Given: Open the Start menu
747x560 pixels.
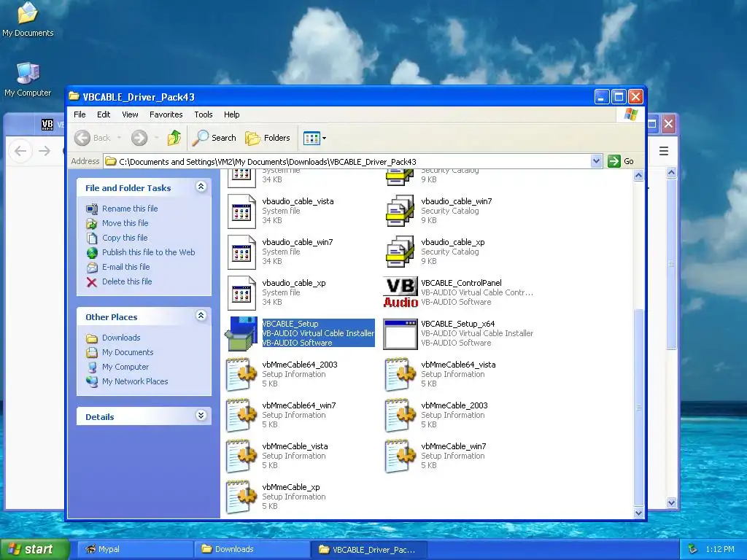Looking at the screenshot, I should pyautogui.click(x=35, y=549).
